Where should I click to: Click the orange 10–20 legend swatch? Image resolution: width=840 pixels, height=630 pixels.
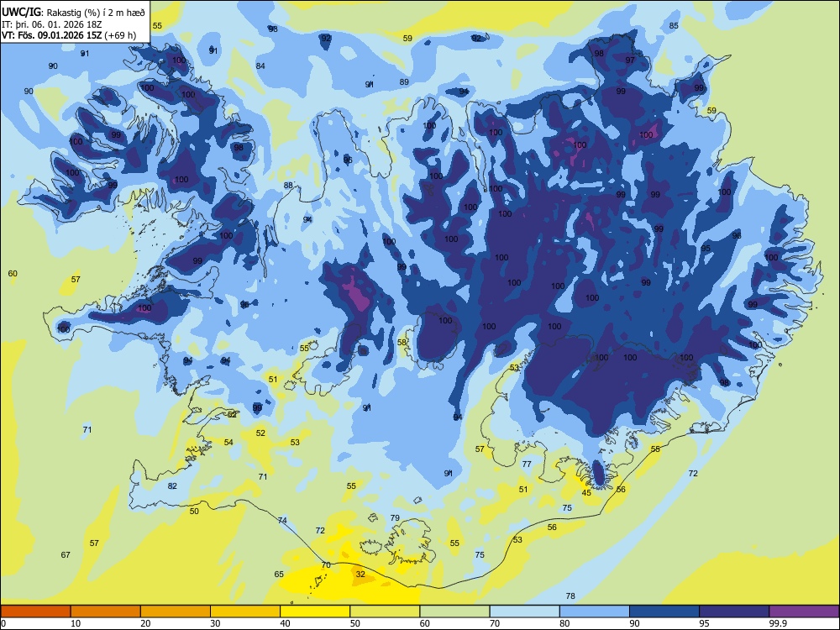106,612
